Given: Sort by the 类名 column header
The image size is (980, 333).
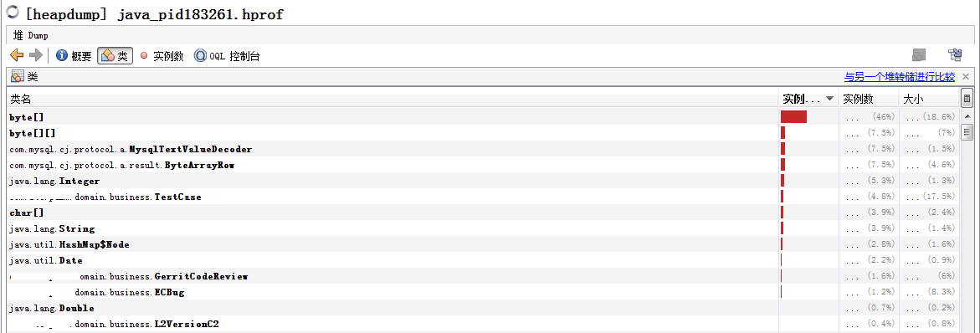Looking at the screenshot, I should (392, 99).
